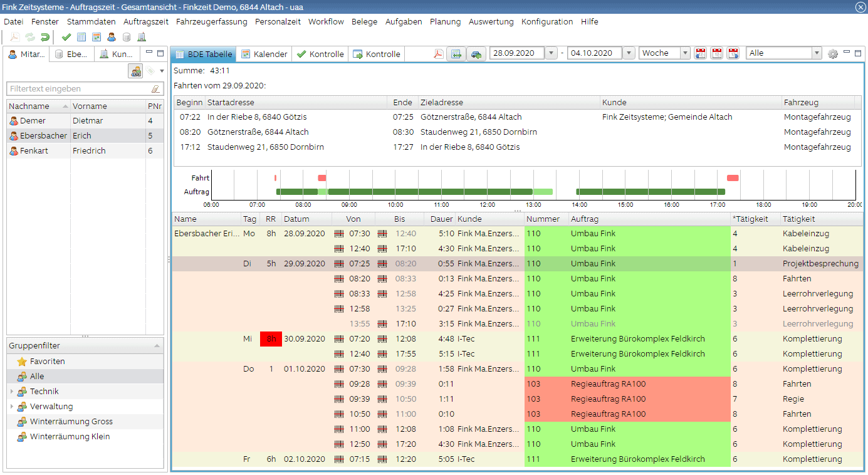The height and width of the screenshot is (475, 868).
Task: Select the Alle group filter
Action: click(x=85, y=377)
